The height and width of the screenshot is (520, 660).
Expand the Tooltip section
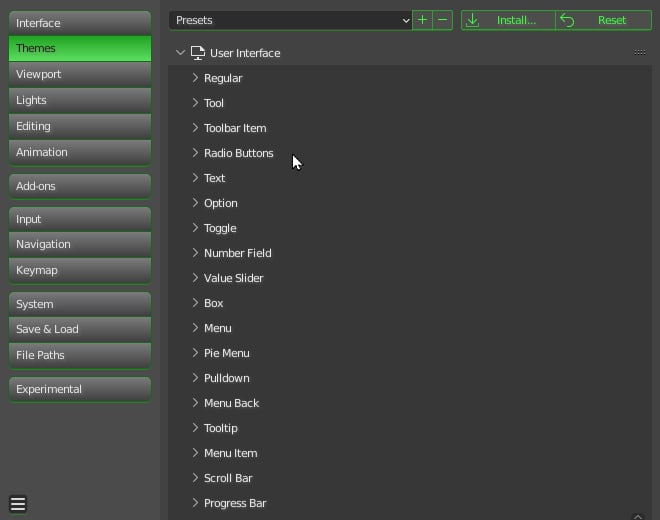tap(195, 428)
